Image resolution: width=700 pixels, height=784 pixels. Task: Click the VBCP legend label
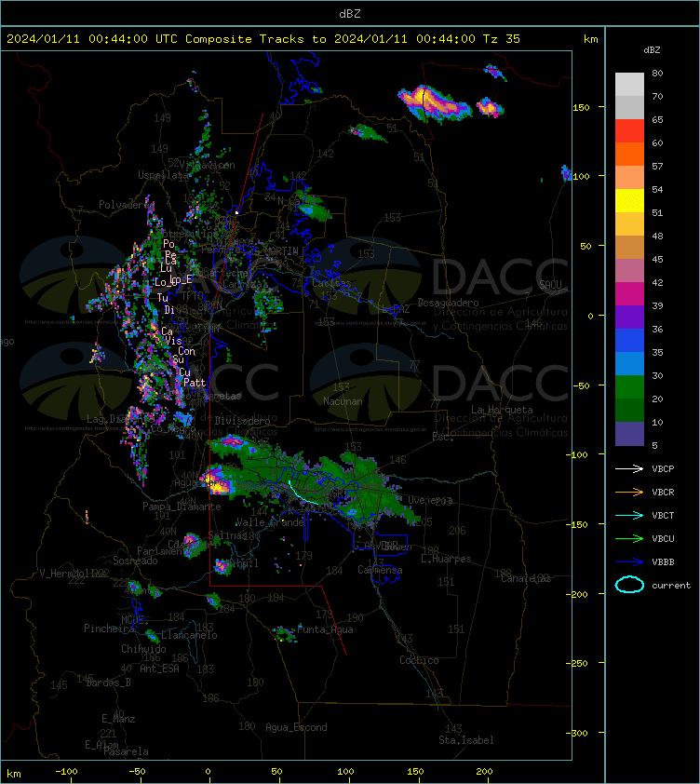pos(663,469)
